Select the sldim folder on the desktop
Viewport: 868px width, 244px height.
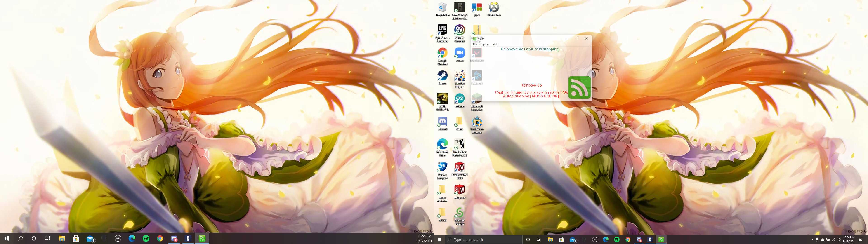pyautogui.click(x=460, y=123)
